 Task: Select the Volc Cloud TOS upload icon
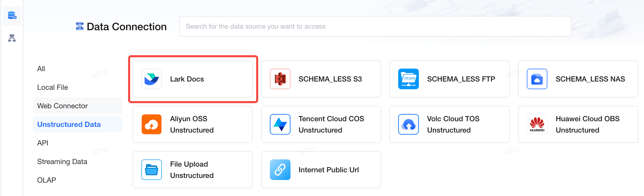click(x=409, y=124)
